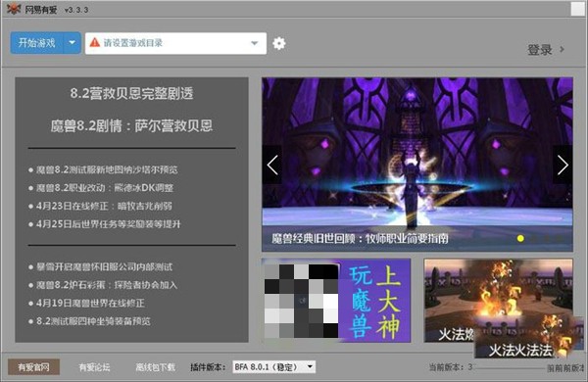This screenshot has width=588, height=382.
Task: Click the window button at the title bar's right end
Action: pyautogui.click(x=578, y=8)
